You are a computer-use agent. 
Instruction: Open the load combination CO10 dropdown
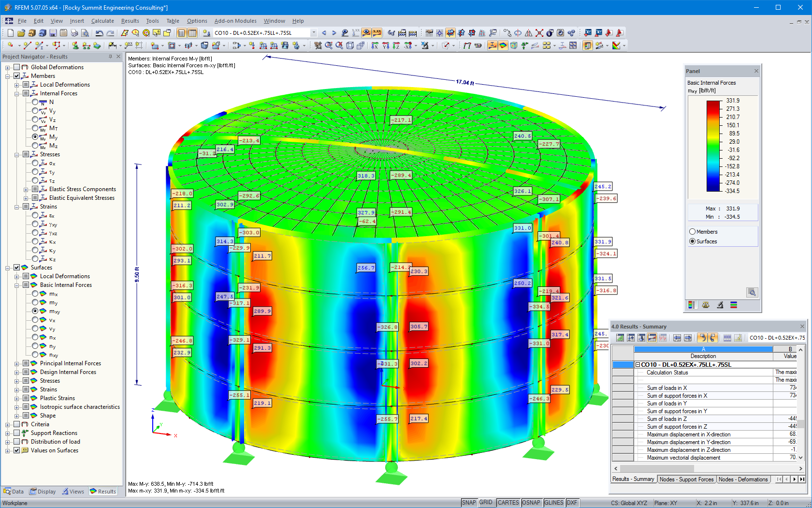click(x=314, y=33)
